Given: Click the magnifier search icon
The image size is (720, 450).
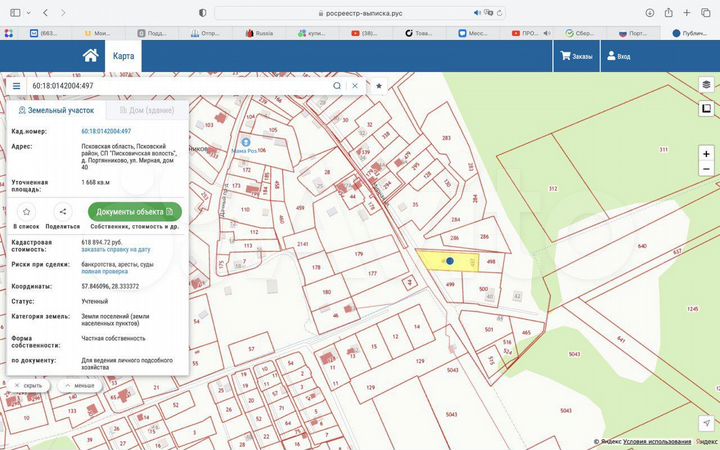Looking at the screenshot, I should pyautogui.click(x=337, y=86).
